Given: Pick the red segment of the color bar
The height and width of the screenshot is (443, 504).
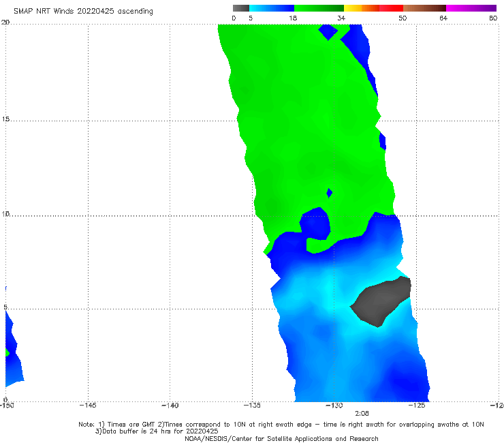Looking at the screenshot, I should coord(391,8).
